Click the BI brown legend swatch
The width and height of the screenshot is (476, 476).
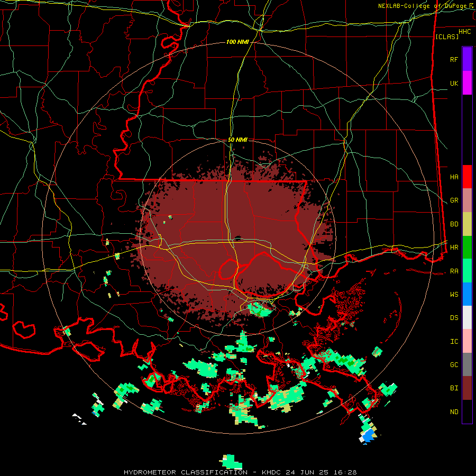pyautogui.click(x=467, y=388)
